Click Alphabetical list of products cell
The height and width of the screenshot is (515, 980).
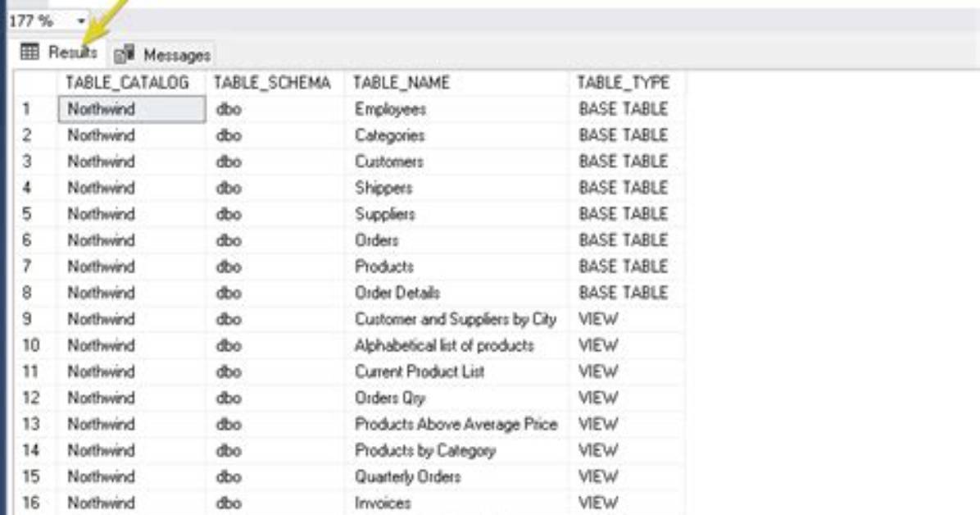(456, 345)
